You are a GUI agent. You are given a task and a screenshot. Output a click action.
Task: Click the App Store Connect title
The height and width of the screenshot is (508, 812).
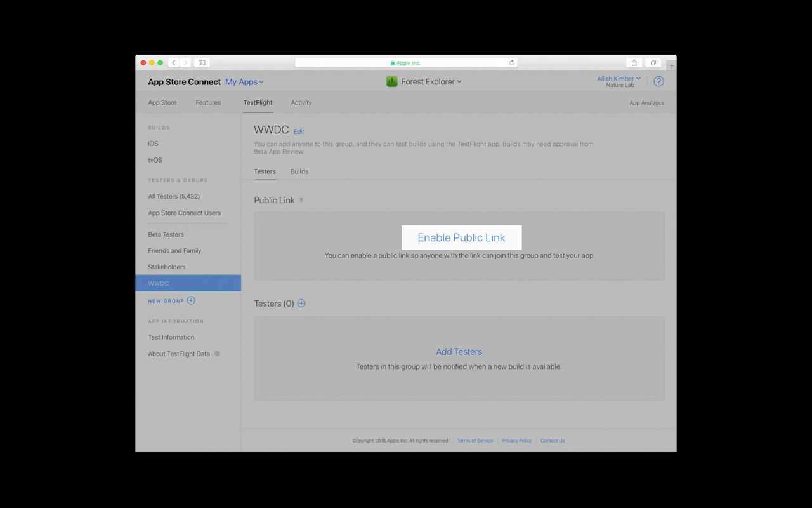(185, 82)
